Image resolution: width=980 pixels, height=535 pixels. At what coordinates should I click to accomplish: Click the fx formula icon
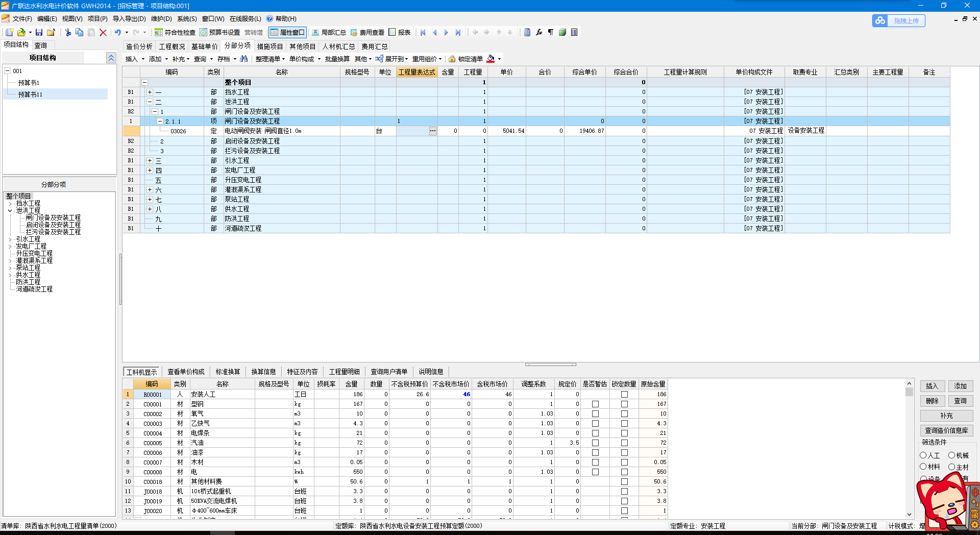pos(539,32)
